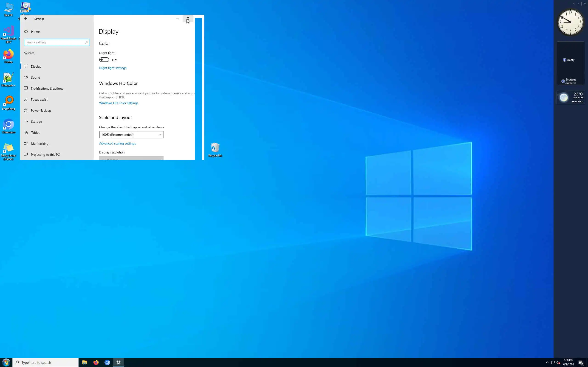The height and width of the screenshot is (367, 588).
Task: Open Night light settings link
Action: pyautogui.click(x=113, y=68)
